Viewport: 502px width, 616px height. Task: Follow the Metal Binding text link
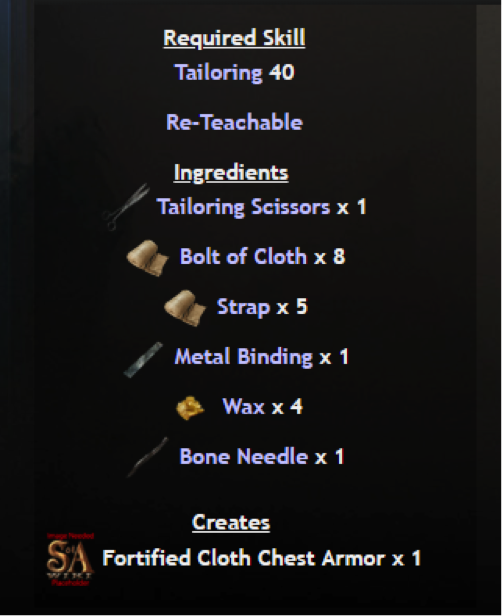coord(244,357)
